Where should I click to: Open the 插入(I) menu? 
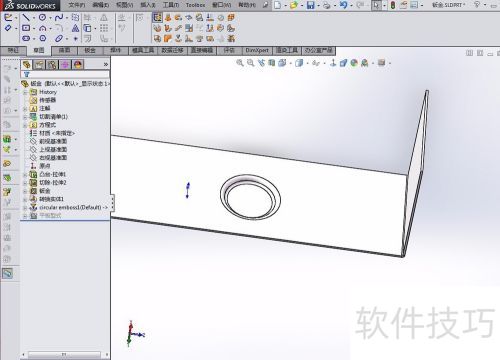point(148,5)
